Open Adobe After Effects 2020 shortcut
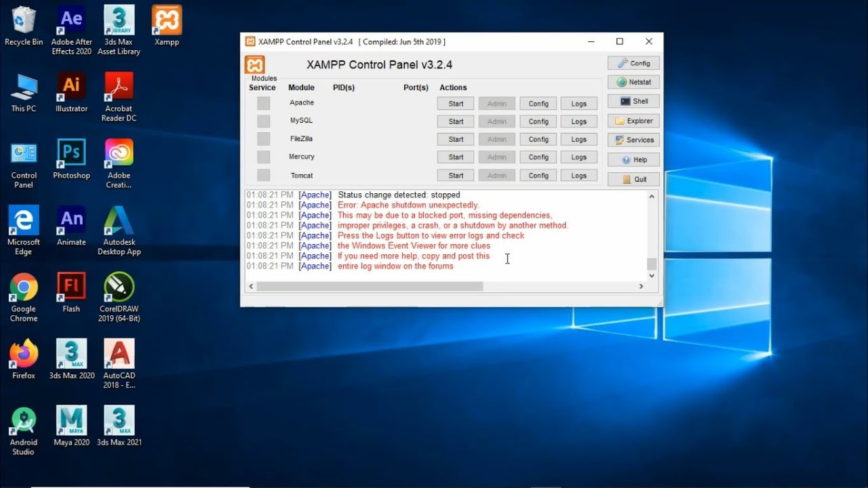The width and height of the screenshot is (868, 488). click(x=71, y=30)
